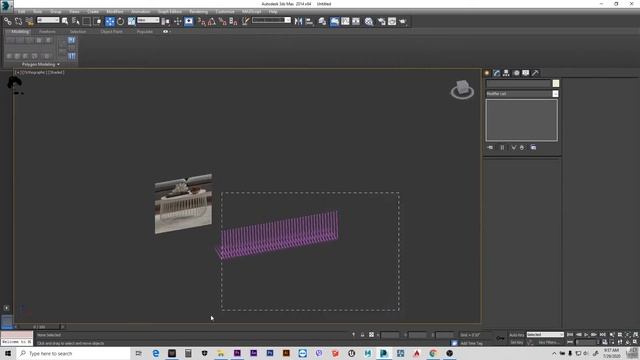Viewport: 640px width, 360px height.
Task: Click Remove Modifier trash icon
Action: point(522,147)
